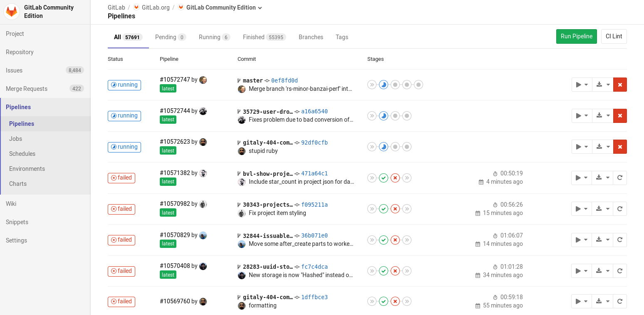Open manual actions dropdown for pipeline #10570829
Viewport: 644px width, 315px height.
tap(582, 240)
